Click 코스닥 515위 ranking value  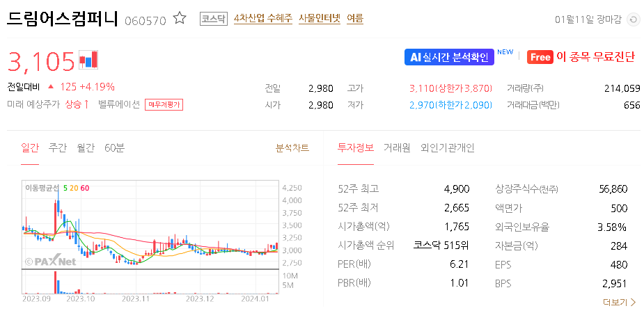click(441, 246)
